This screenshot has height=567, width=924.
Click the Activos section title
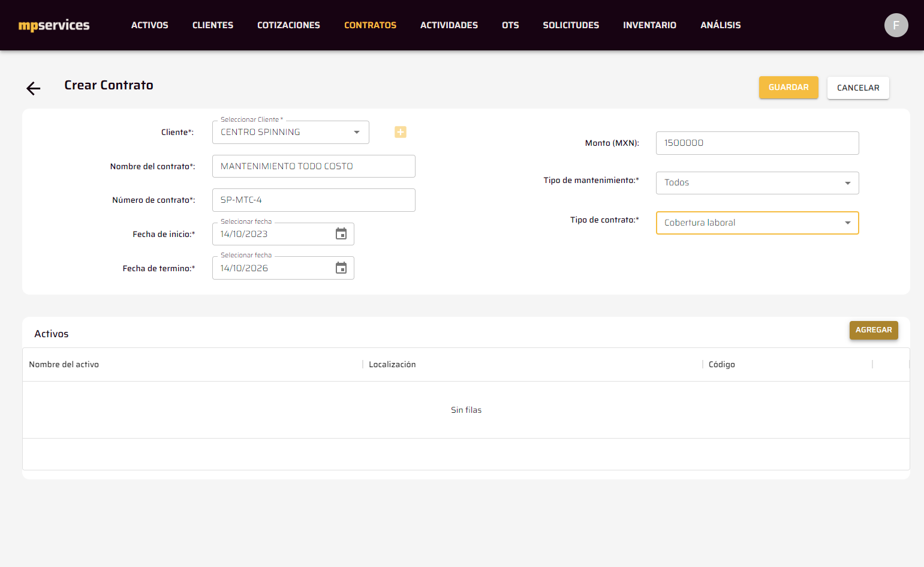click(52, 334)
